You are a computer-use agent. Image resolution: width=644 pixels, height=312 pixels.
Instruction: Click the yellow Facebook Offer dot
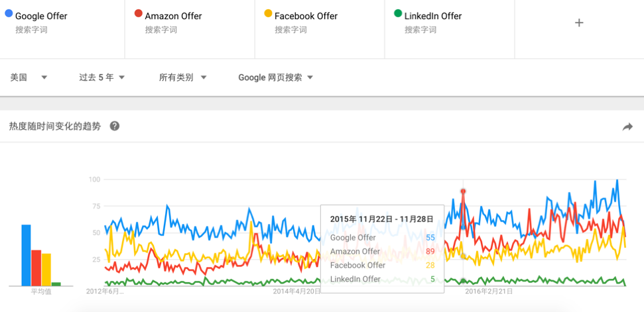coord(268,13)
